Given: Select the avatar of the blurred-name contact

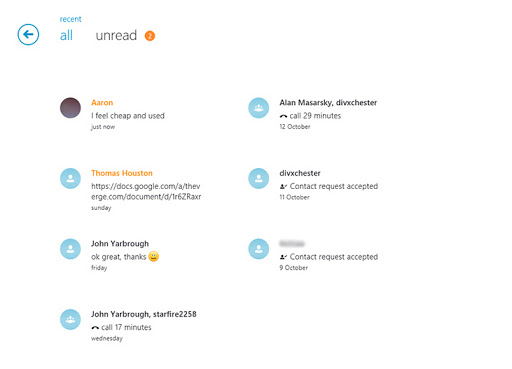Looking at the screenshot, I should [x=259, y=249].
